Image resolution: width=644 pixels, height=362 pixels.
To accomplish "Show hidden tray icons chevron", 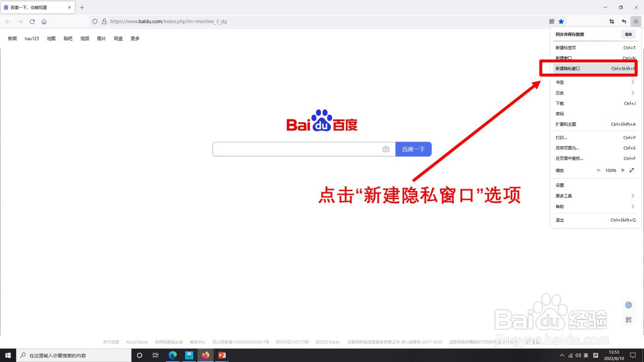I will tap(562, 356).
